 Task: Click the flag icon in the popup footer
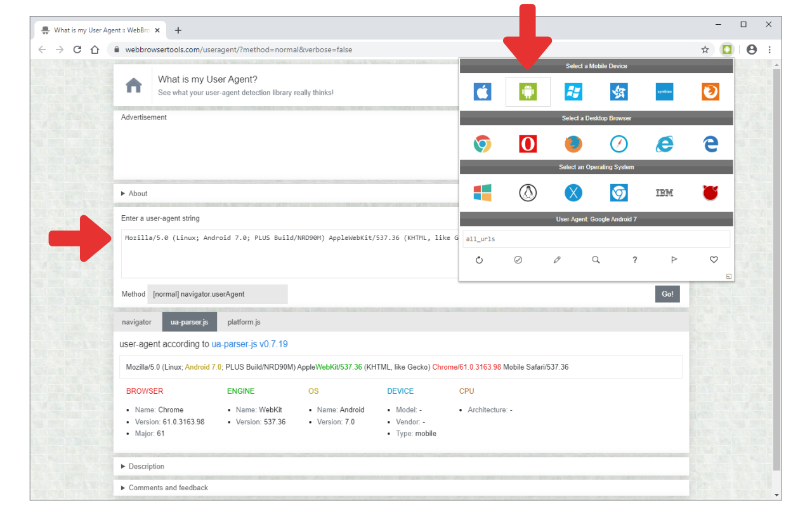pyautogui.click(x=674, y=260)
